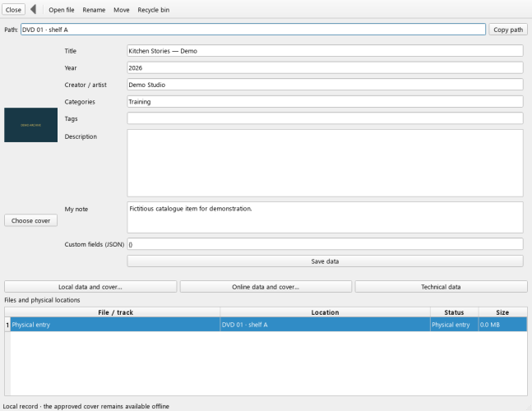Click the Save data button
The height and width of the screenshot is (411, 532).
coord(325,261)
